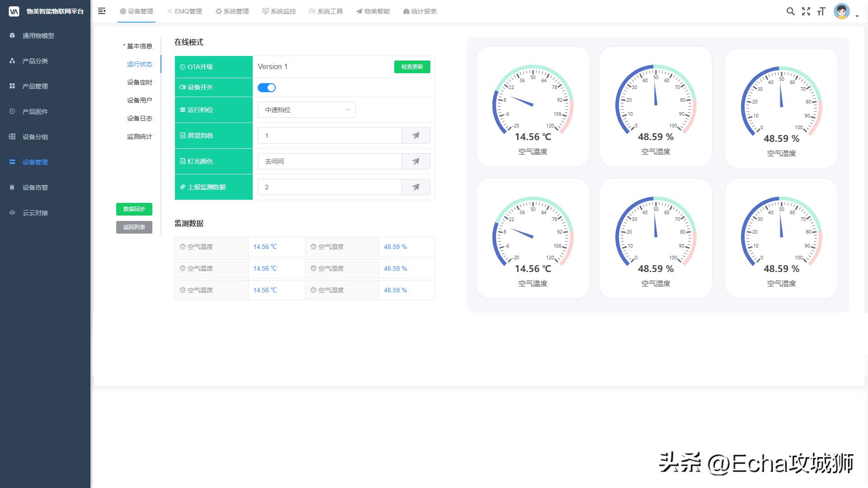Image resolution: width=868 pixels, height=488 pixels.
Task: Open the search magnifier icon
Action: (790, 11)
